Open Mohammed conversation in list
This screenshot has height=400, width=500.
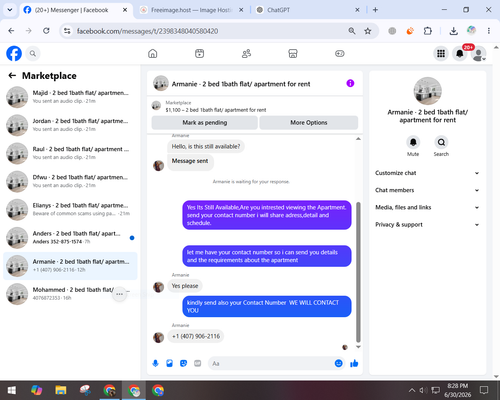coord(70,294)
